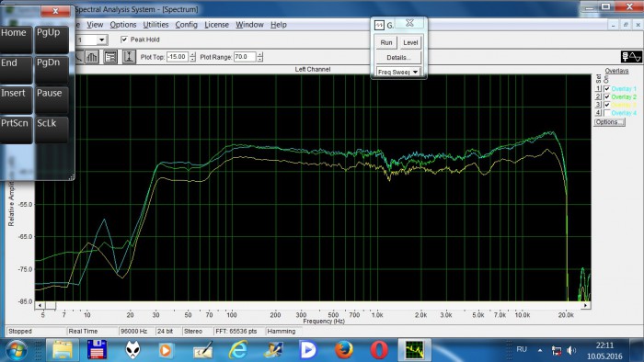Enable the Overlay 4 checkbox

(607, 113)
